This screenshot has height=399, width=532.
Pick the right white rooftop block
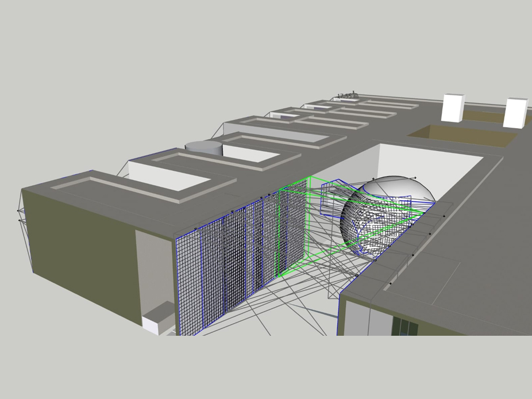(515, 113)
